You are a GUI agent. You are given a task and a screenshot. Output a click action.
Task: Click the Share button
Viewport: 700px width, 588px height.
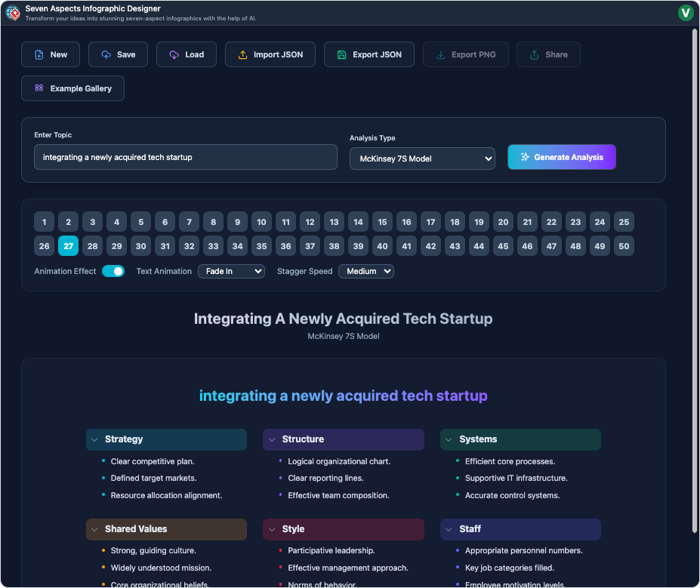point(549,55)
